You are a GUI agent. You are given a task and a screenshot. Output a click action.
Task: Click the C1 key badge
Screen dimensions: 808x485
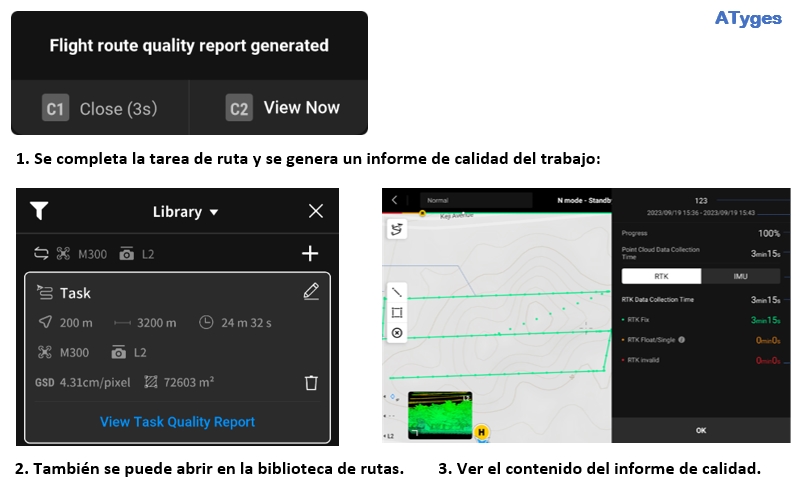click(x=55, y=108)
